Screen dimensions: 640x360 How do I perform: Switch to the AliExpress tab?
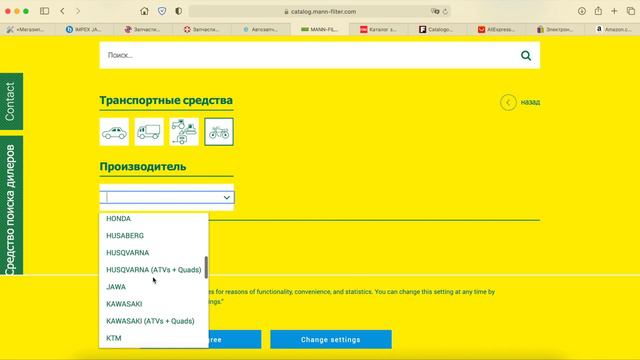[x=497, y=29]
